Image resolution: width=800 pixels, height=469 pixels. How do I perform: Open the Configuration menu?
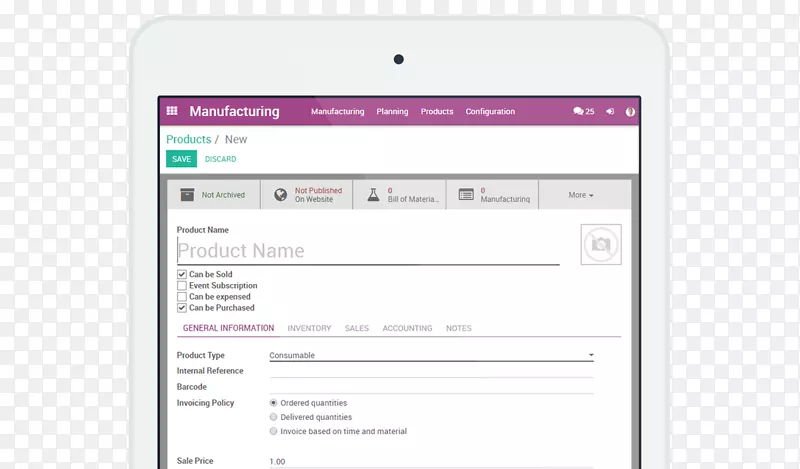(x=490, y=112)
